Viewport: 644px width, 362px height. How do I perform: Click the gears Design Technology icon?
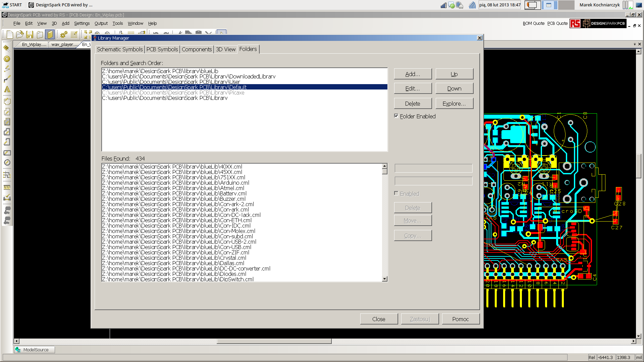coord(64,35)
